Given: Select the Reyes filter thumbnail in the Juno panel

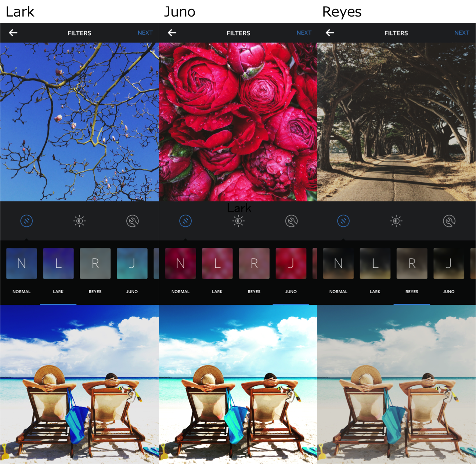Looking at the screenshot, I should [x=254, y=263].
